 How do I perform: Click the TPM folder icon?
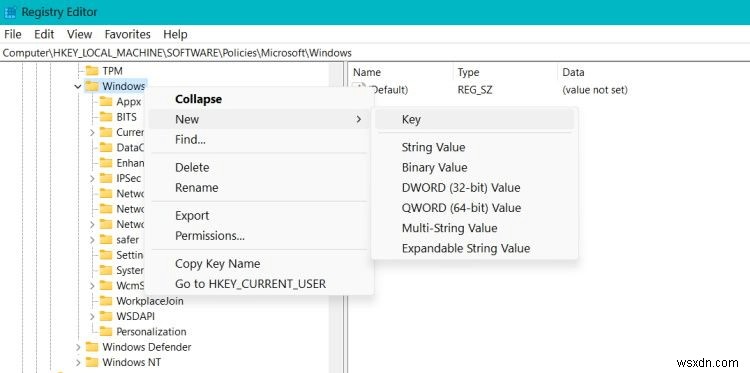click(x=92, y=71)
